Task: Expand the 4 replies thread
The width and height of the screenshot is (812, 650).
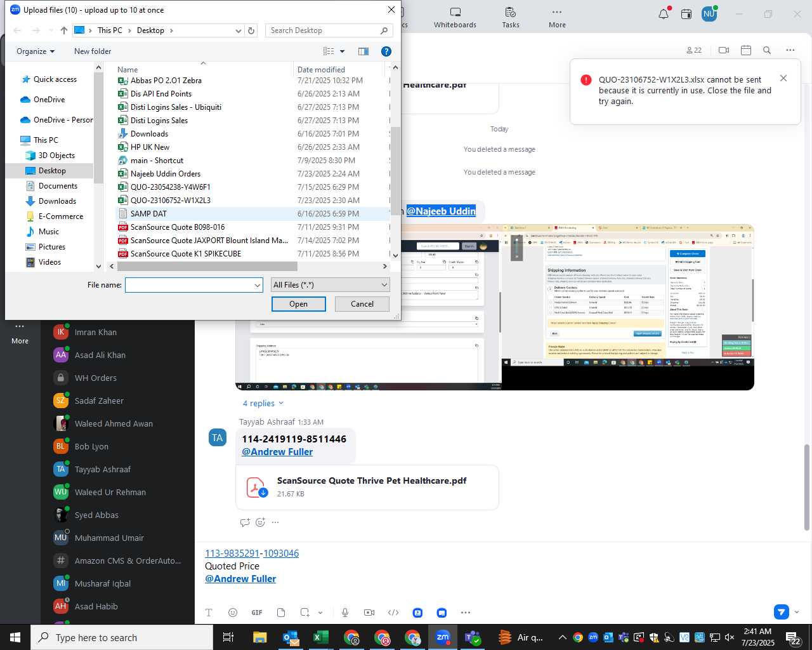Action: click(x=263, y=403)
